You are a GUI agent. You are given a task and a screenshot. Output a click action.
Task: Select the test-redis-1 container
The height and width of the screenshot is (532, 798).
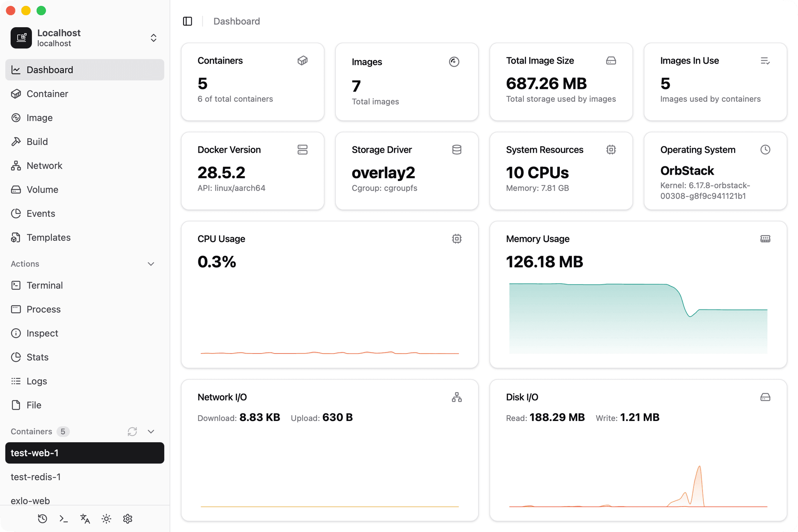[36, 477]
